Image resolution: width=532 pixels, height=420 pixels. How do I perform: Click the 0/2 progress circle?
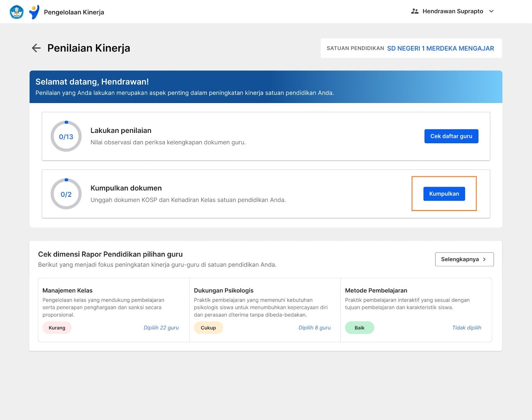66,194
